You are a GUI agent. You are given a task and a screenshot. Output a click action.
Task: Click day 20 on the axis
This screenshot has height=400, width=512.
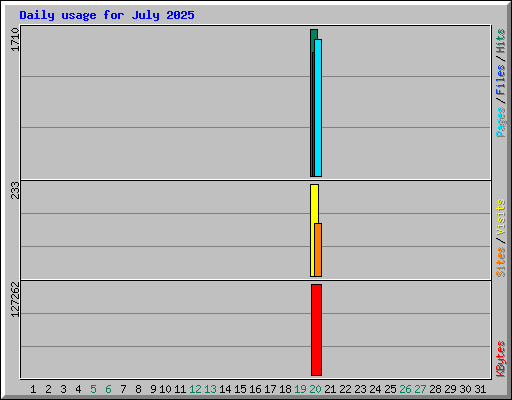315,389
